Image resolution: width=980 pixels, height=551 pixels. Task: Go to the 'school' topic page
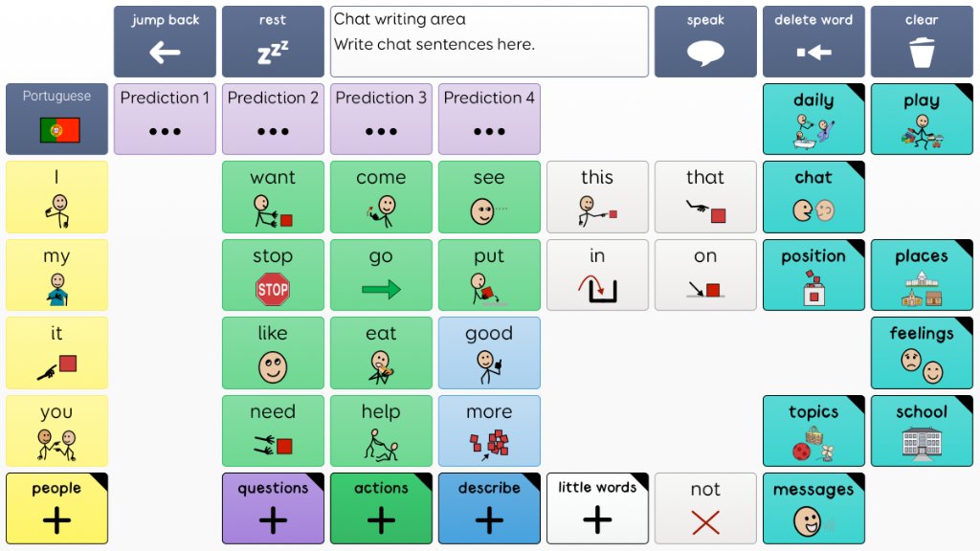click(x=921, y=431)
